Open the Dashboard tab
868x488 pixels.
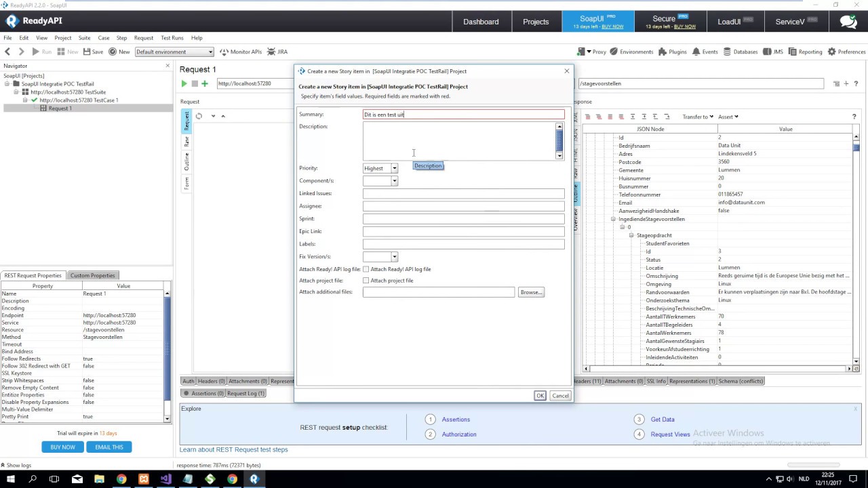pyautogui.click(x=481, y=22)
